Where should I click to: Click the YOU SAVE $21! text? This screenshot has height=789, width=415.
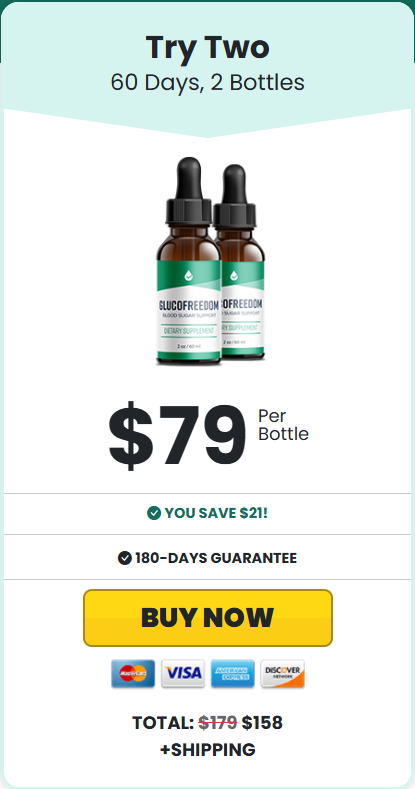(216, 513)
